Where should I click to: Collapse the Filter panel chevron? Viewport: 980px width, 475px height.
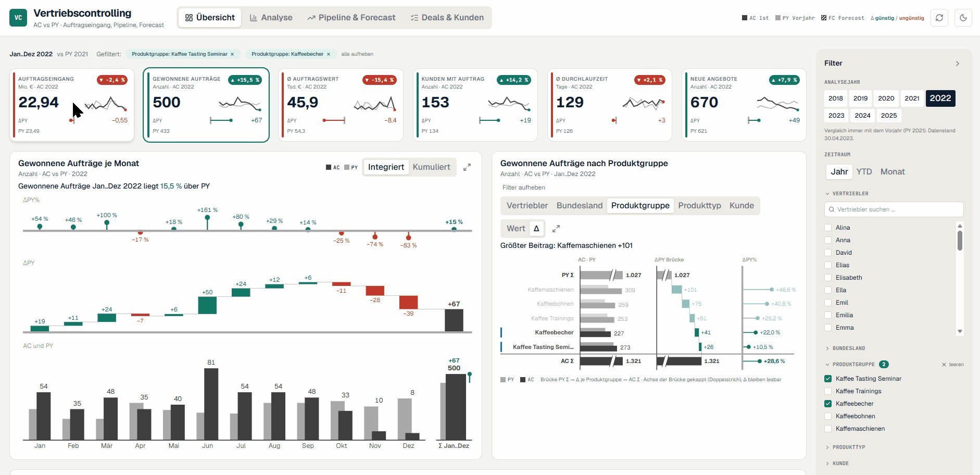(x=957, y=64)
